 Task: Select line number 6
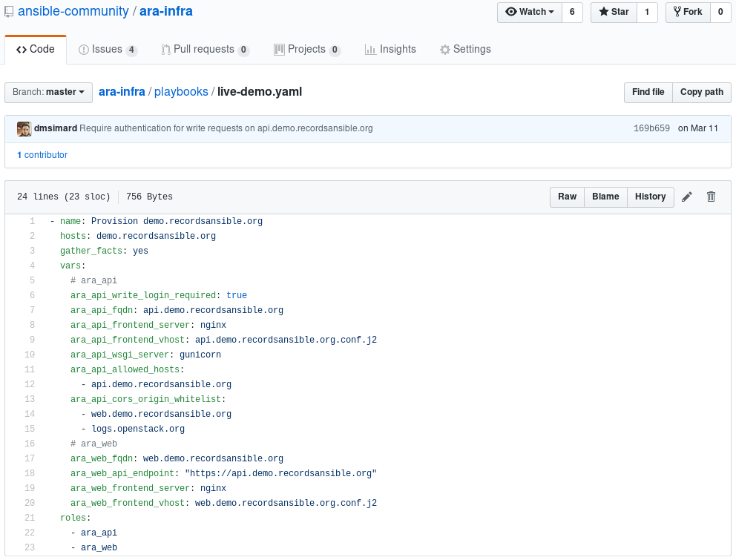pos(33,295)
